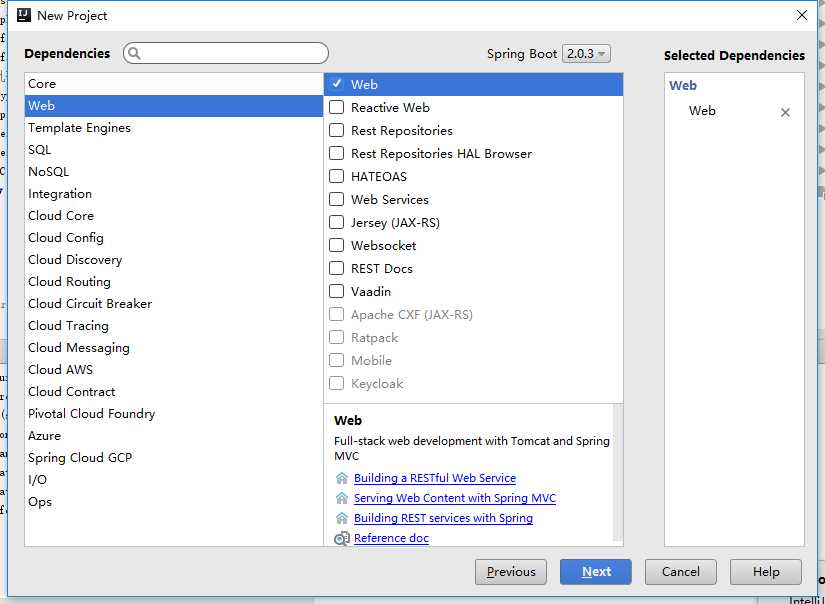This screenshot has height=604, width=825.
Task: Open the Reference doc link
Action: click(x=391, y=538)
